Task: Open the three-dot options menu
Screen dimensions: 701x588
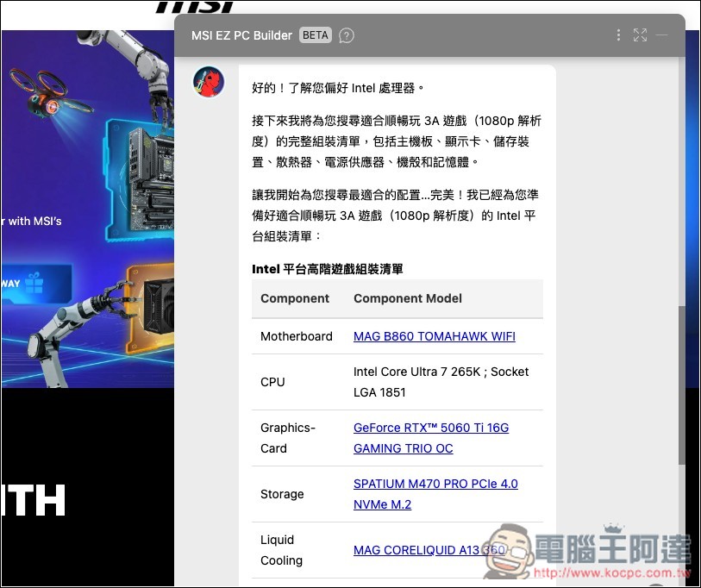Action: click(618, 35)
